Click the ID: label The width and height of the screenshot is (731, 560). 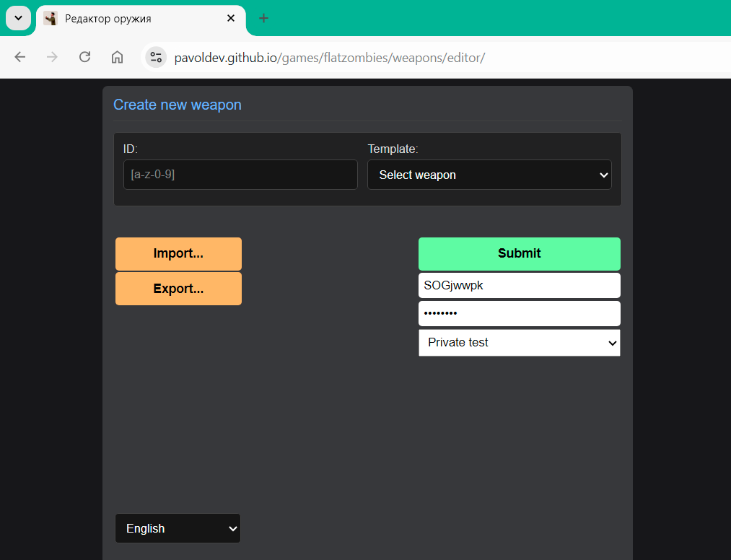[131, 149]
